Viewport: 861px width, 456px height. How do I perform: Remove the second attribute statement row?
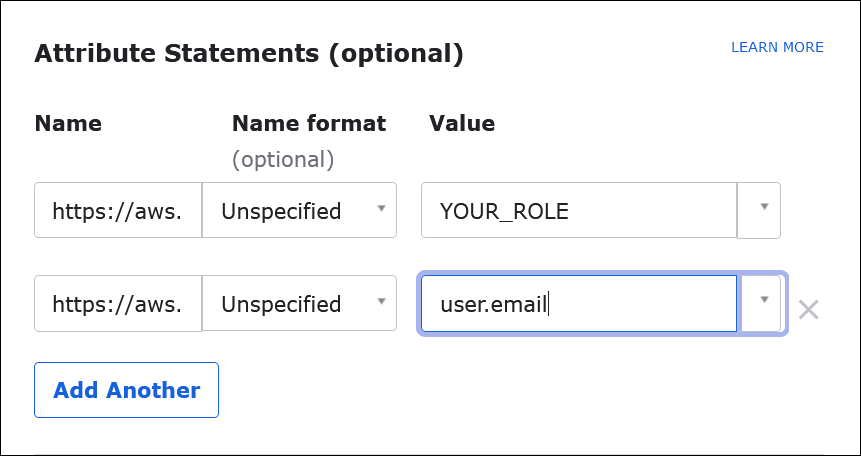click(x=808, y=309)
